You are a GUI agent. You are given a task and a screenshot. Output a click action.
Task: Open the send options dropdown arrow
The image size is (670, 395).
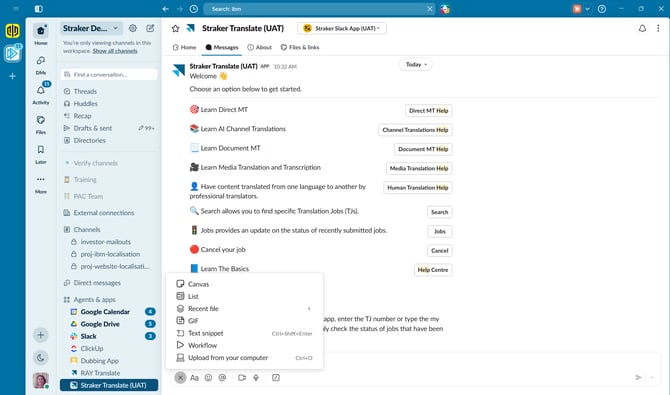click(652, 377)
